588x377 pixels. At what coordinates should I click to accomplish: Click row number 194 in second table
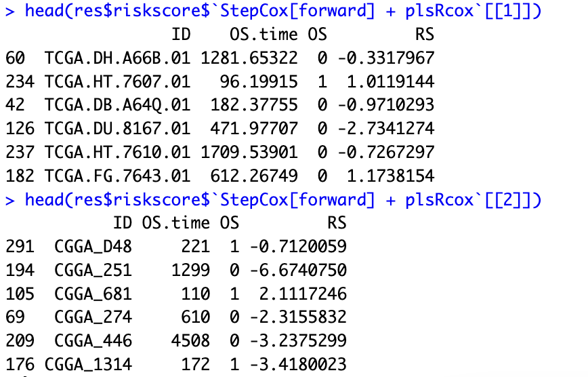[x=20, y=271]
